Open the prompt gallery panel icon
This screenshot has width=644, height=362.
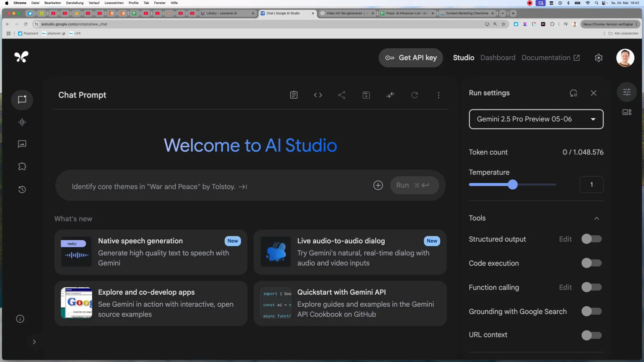pos(627,112)
